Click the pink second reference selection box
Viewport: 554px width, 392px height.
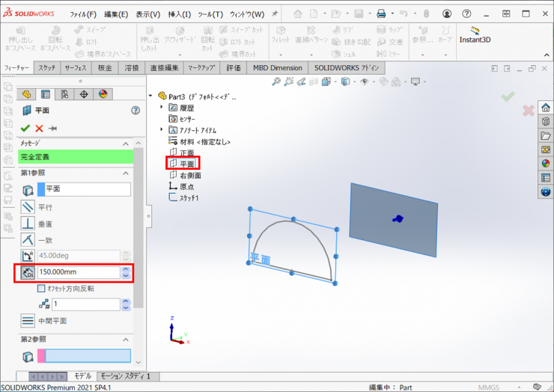(82, 356)
